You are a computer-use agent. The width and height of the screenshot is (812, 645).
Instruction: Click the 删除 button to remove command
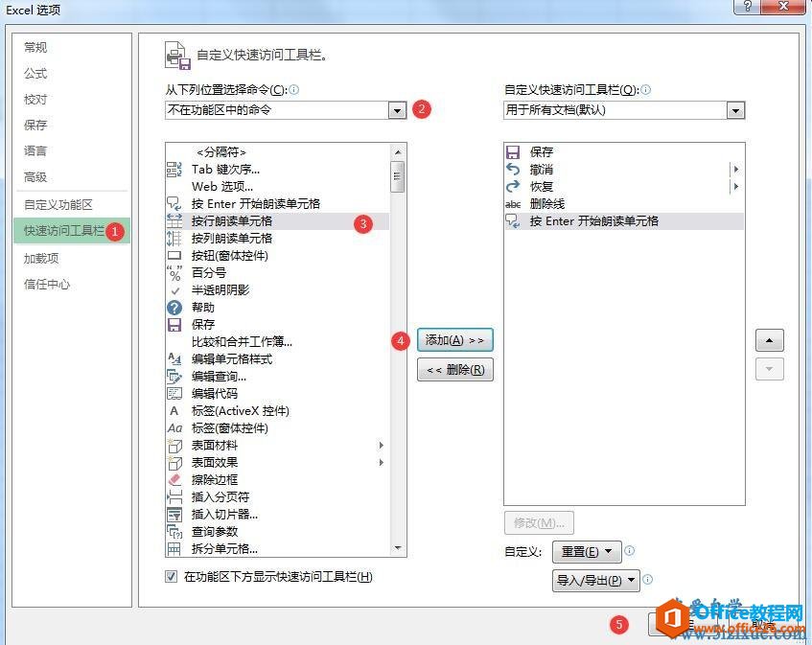point(455,368)
